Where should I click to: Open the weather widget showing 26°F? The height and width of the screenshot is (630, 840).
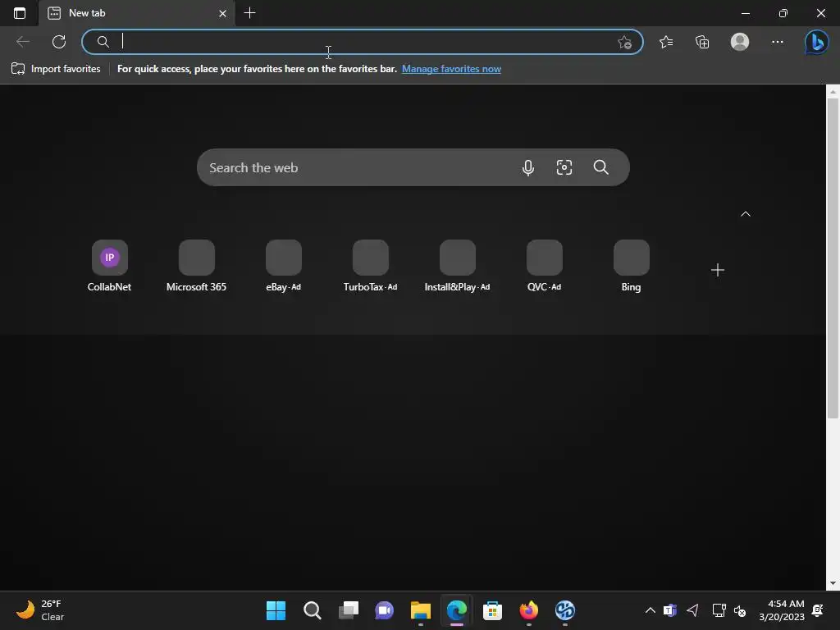click(40, 610)
